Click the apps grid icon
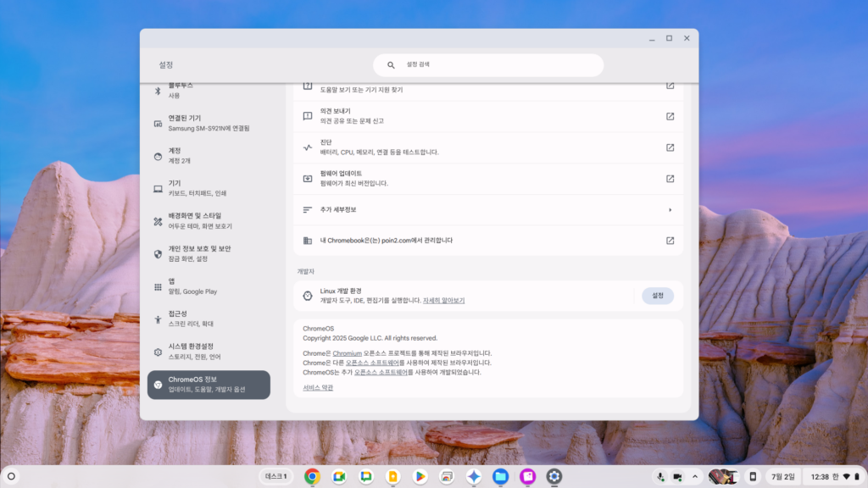 [x=158, y=286]
